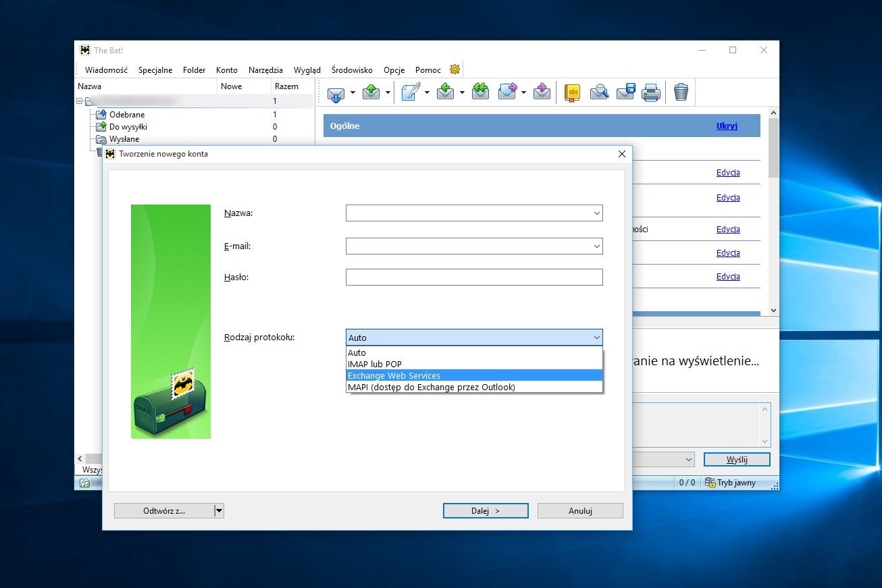882x588 pixels.
Task: Click the reply icon with one green arrow
Action: tap(446, 92)
